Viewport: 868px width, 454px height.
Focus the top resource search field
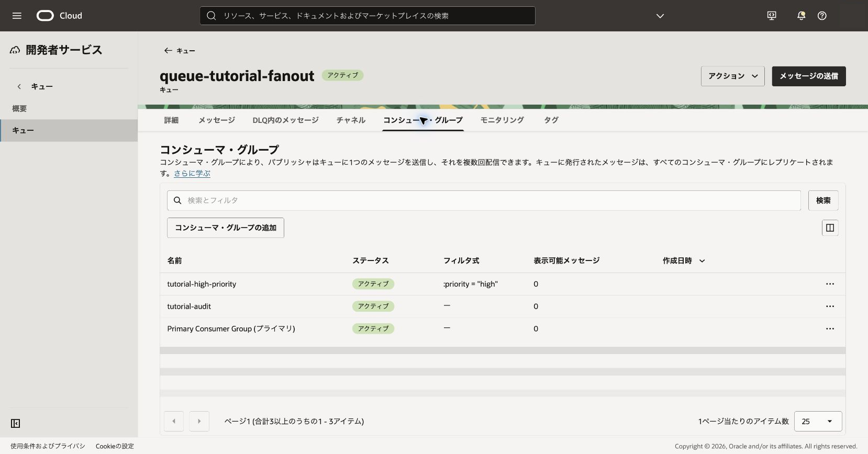[368, 16]
